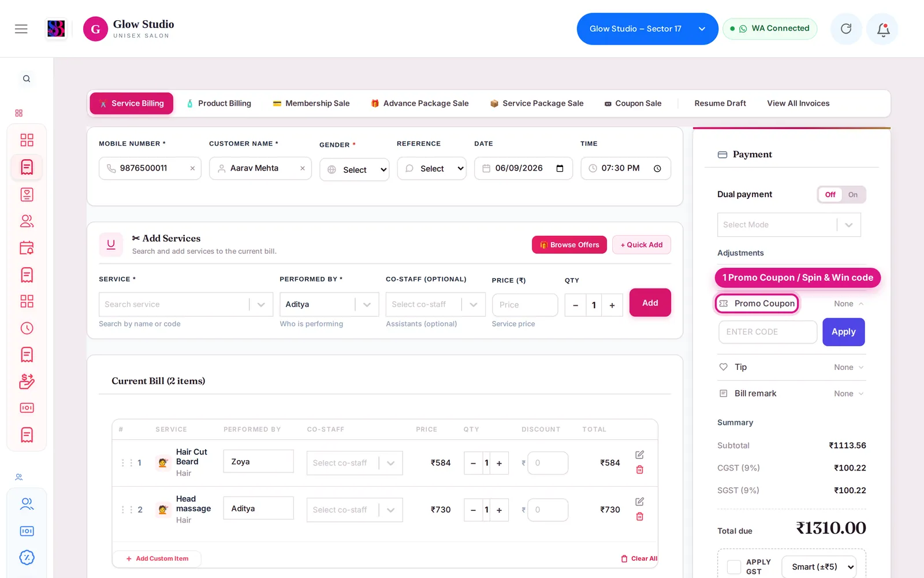Increase quantity for Head massage row
Image resolution: width=924 pixels, height=578 pixels.
[500, 510]
